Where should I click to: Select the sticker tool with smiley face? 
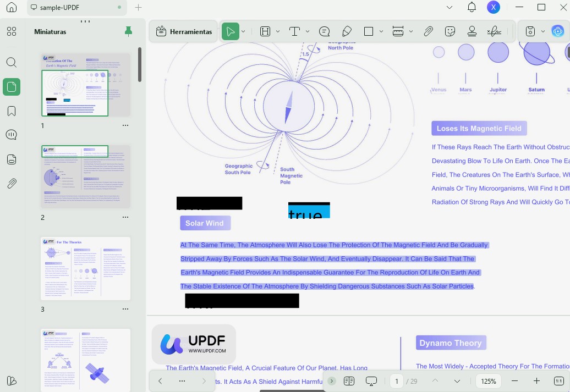450,31
